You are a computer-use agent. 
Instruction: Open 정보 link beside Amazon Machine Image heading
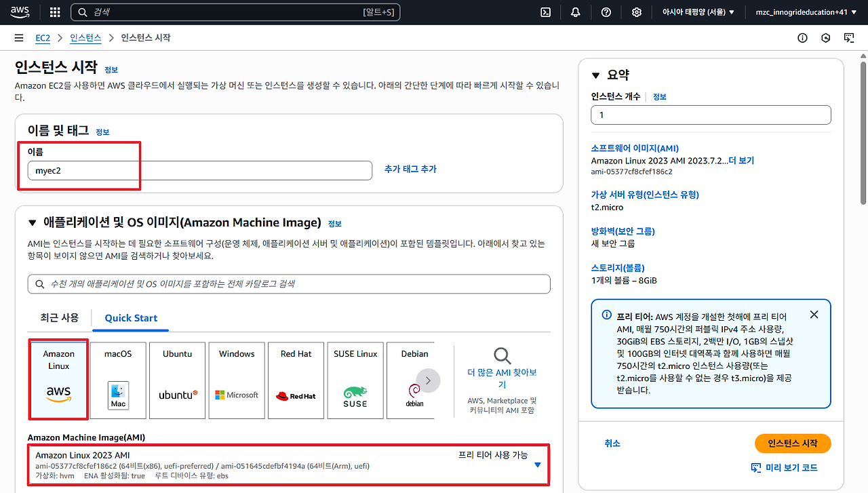pos(335,224)
